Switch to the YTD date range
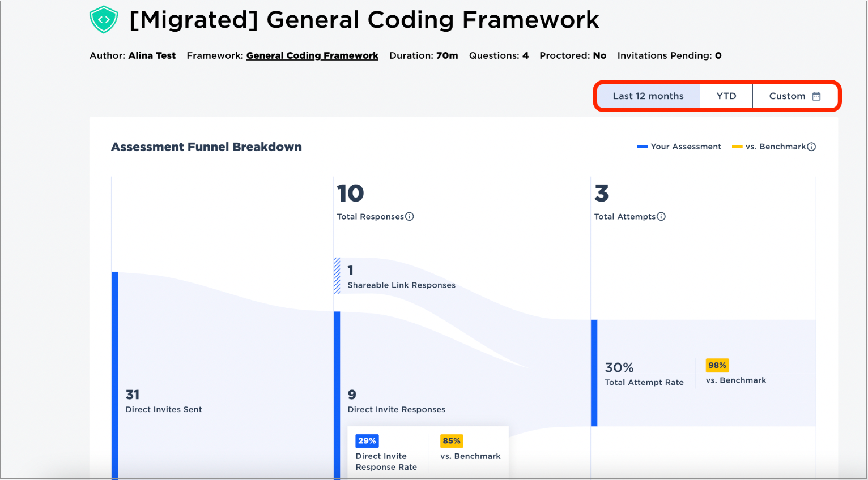The height and width of the screenshot is (480, 868). [x=726, y=96]
